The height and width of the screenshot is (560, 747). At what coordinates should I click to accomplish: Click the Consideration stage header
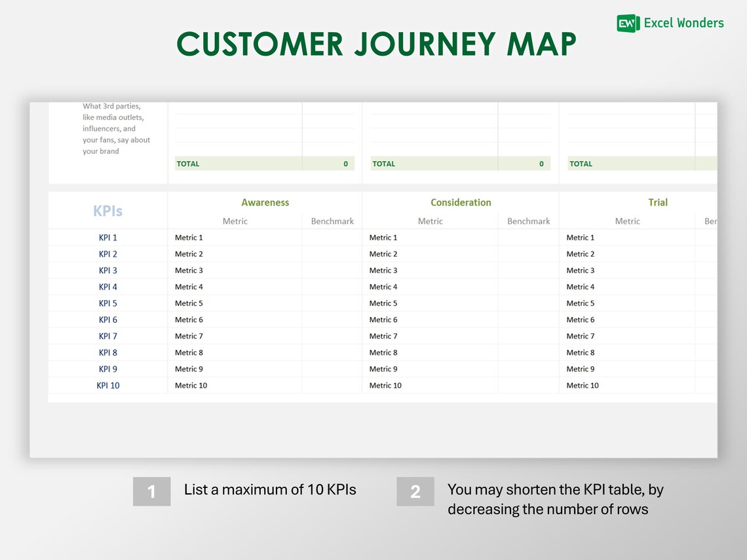(x=461, y=202)
